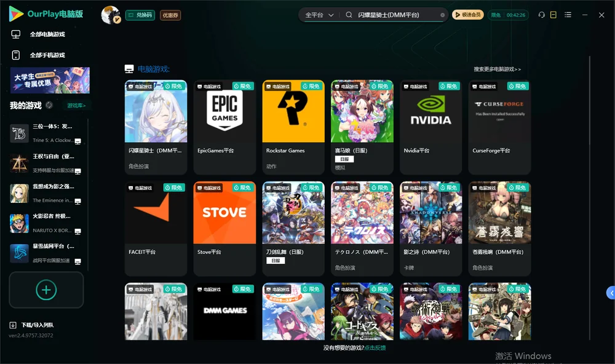Click the 限免 timer showing 00:42:26
This screenshot has width=615, height=364.
click(x=508, y=15)
